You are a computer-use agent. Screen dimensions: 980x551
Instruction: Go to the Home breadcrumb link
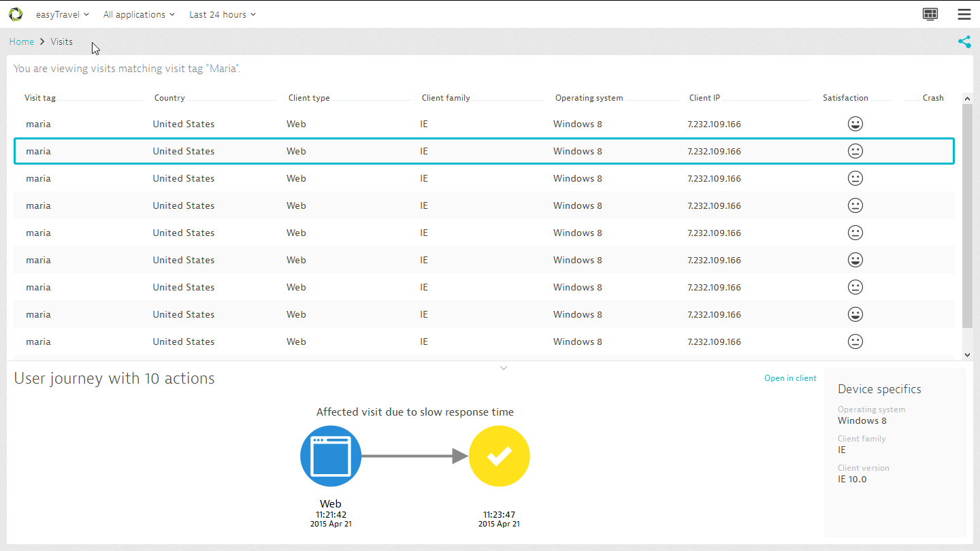(22, 41)
